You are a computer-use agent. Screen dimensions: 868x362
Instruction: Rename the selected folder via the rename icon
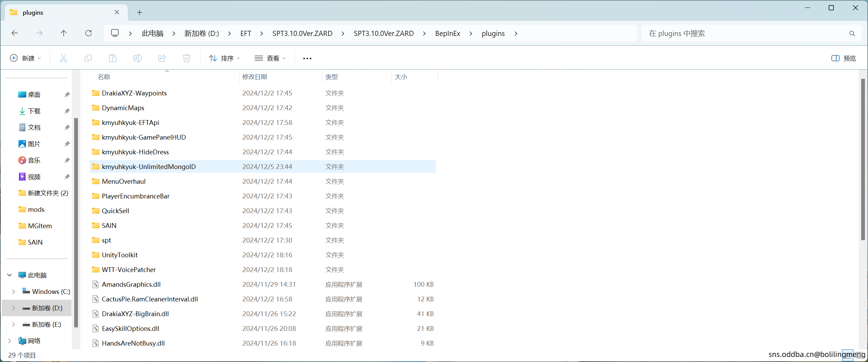coord(137,58)
